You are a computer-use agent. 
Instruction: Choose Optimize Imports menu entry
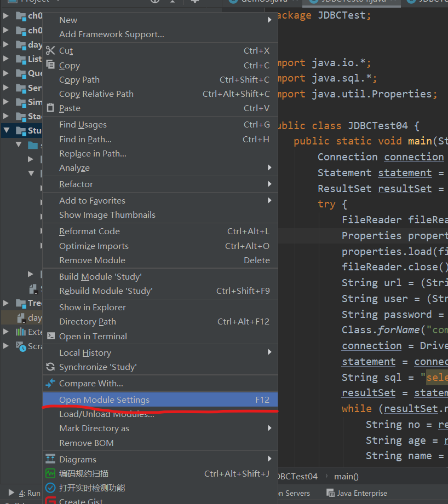point(160,246)
